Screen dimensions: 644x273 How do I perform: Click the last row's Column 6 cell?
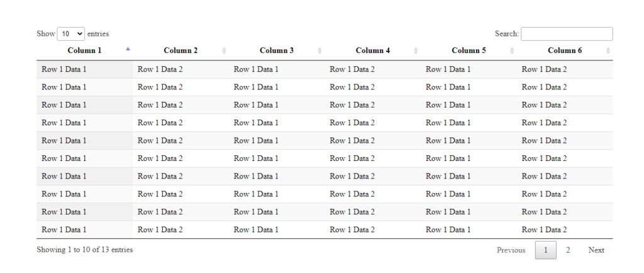(565, 230)
